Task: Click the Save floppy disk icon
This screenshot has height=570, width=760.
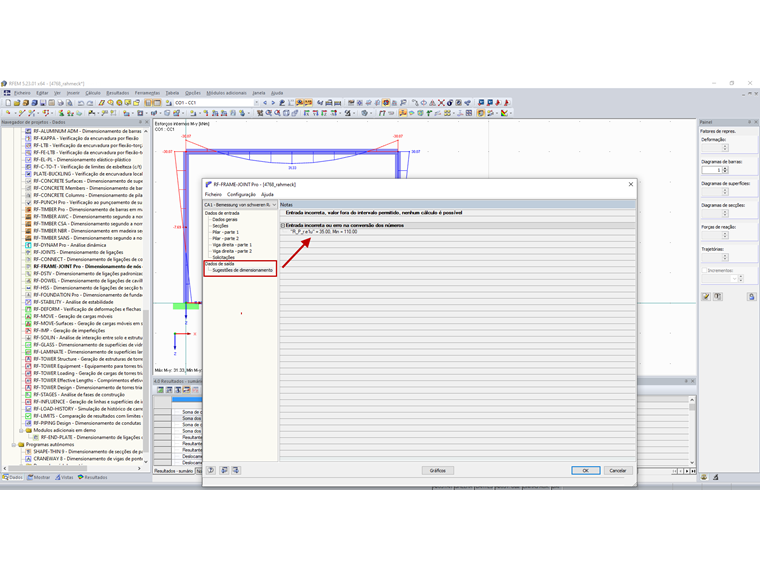Action: [x=43, y=103]
